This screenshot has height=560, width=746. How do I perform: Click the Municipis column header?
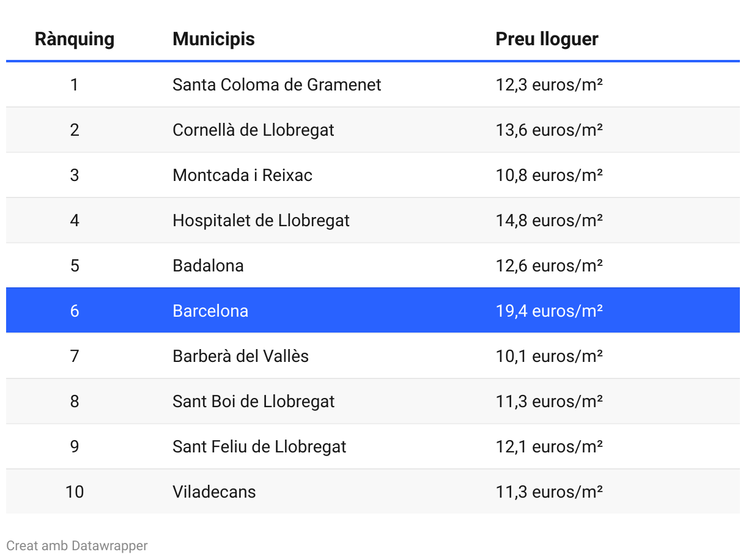point(213,39)
